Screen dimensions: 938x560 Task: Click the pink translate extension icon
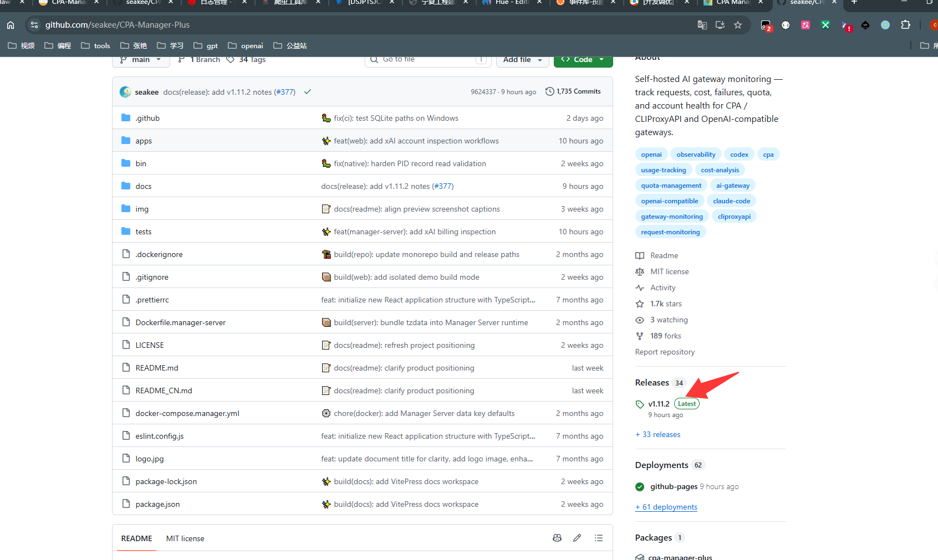[x=806, y=25]
